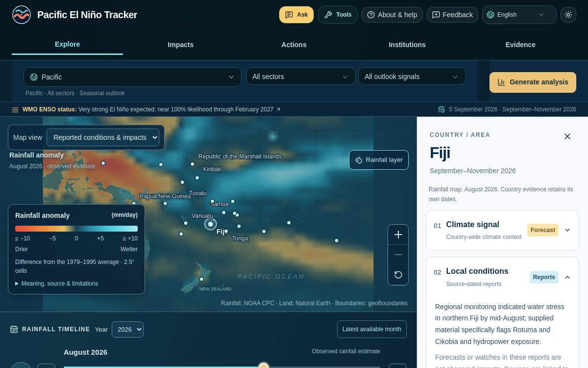588x368 pixels.
Task: Click Latest available month button
Action: tap(372, 329)
